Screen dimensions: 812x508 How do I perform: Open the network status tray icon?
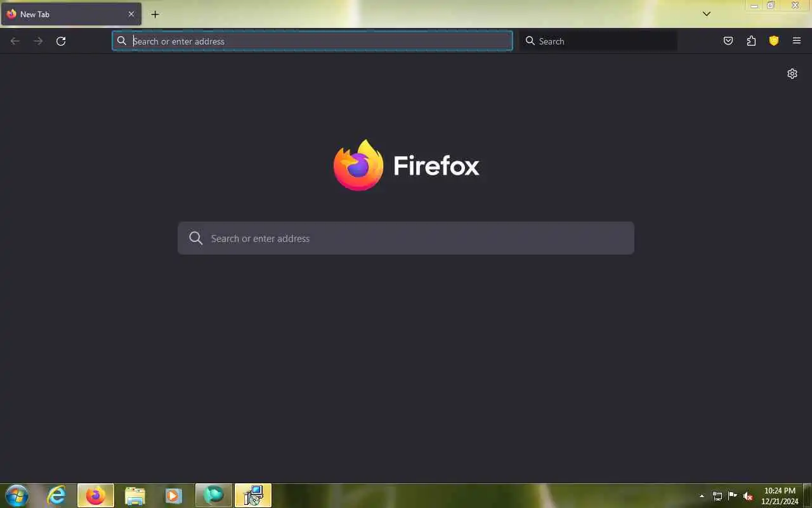(x=717, y=496)
